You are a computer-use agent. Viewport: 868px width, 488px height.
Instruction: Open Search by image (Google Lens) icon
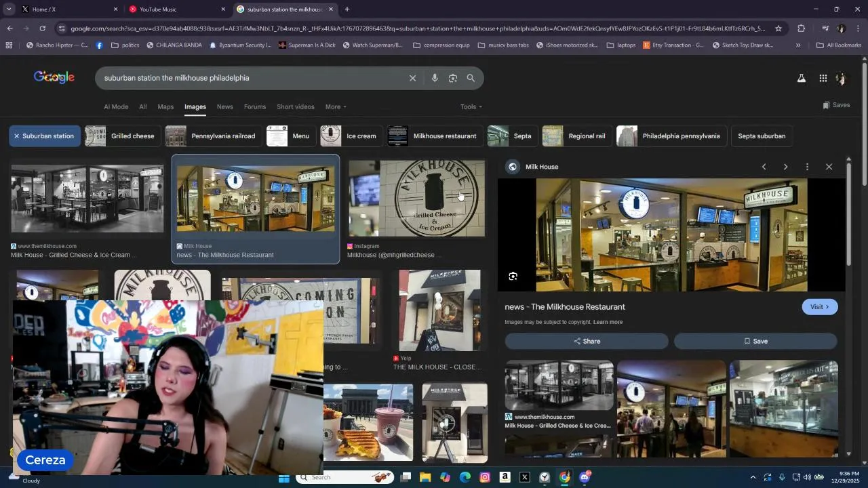click(x=453, y=78)
